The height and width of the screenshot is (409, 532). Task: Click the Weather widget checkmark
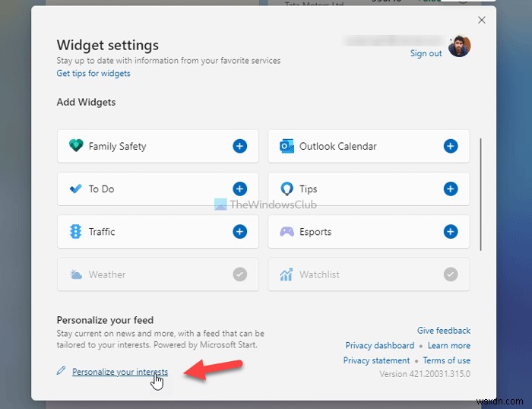[240, 274]
